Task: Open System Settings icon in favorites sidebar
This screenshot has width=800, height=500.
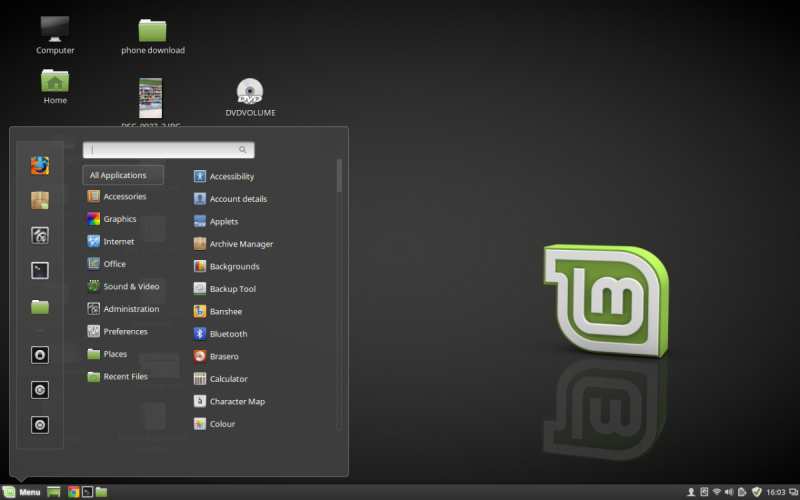Action: [x=40, y=235]
